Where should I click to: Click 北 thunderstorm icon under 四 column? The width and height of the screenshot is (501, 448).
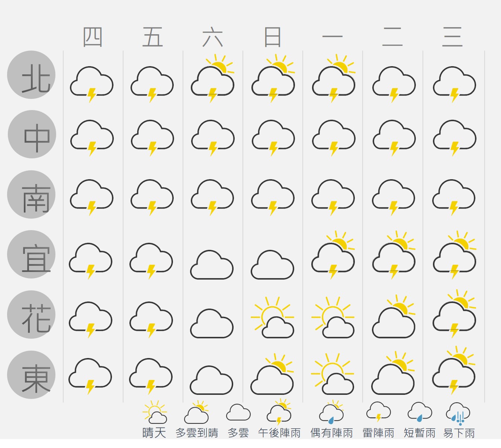[x=91, y=84]
